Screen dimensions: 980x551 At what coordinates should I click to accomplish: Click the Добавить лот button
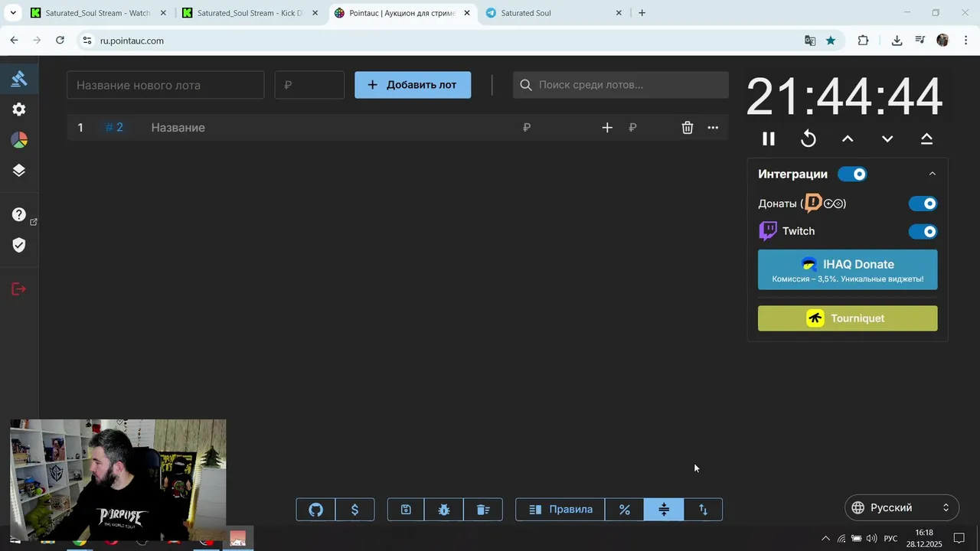click(413, 85)
